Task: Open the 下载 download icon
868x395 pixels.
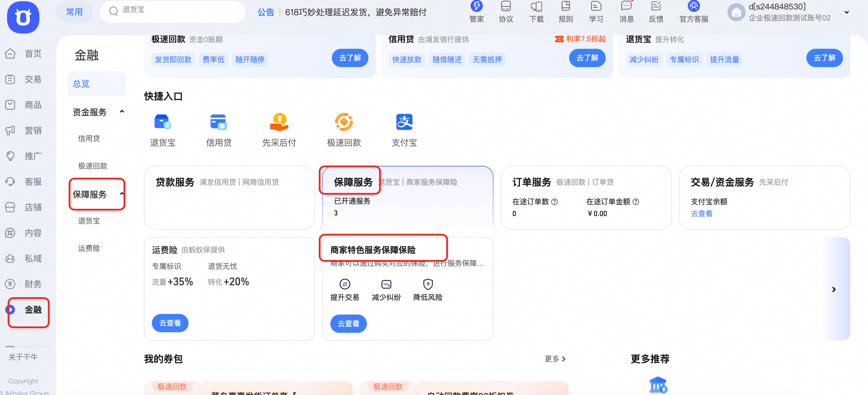Action: pos(536,12)
